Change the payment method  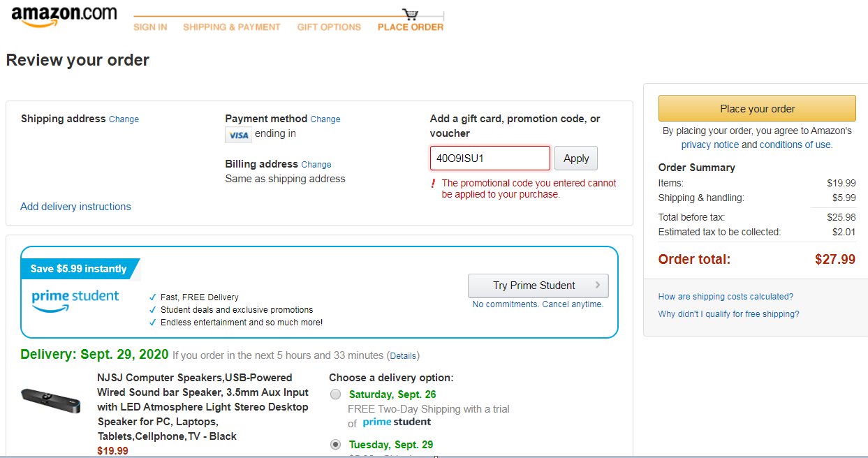pos(325,119)
